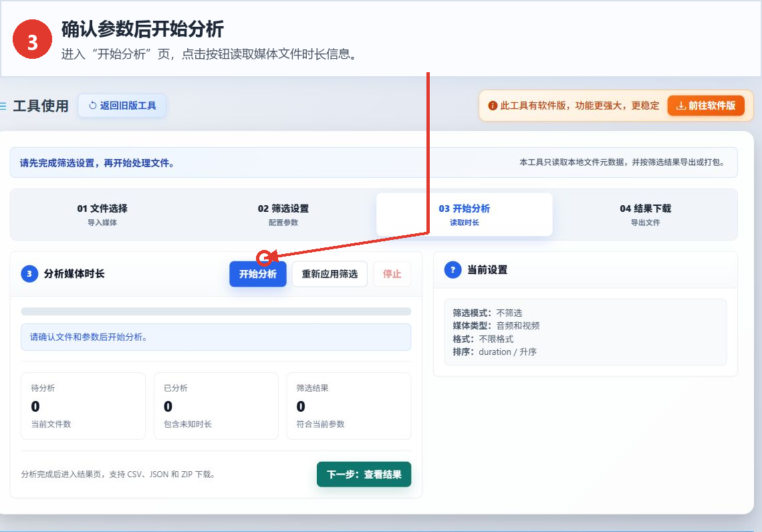Click the 停止 button
The width and height of the screenshot is (762, 532).
tap(392, 274)
